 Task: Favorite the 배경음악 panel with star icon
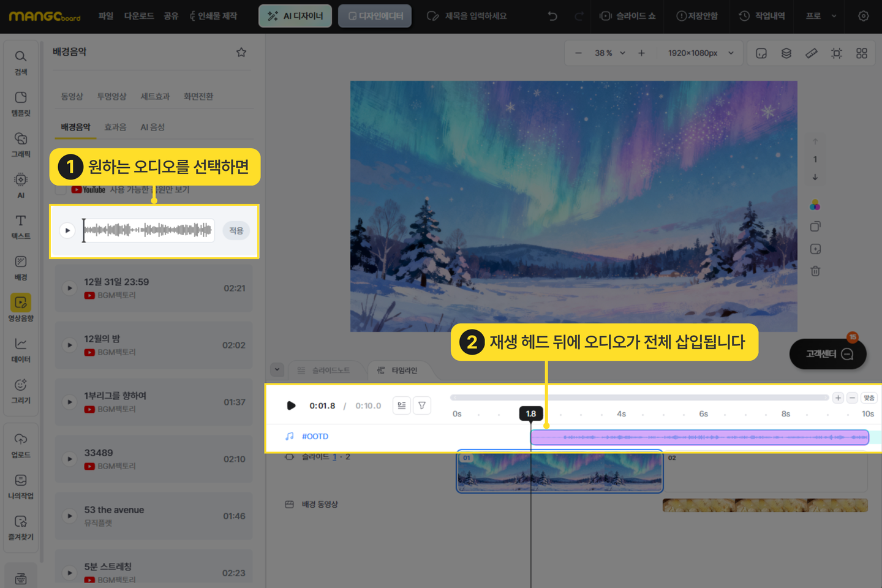coord(241,53)
